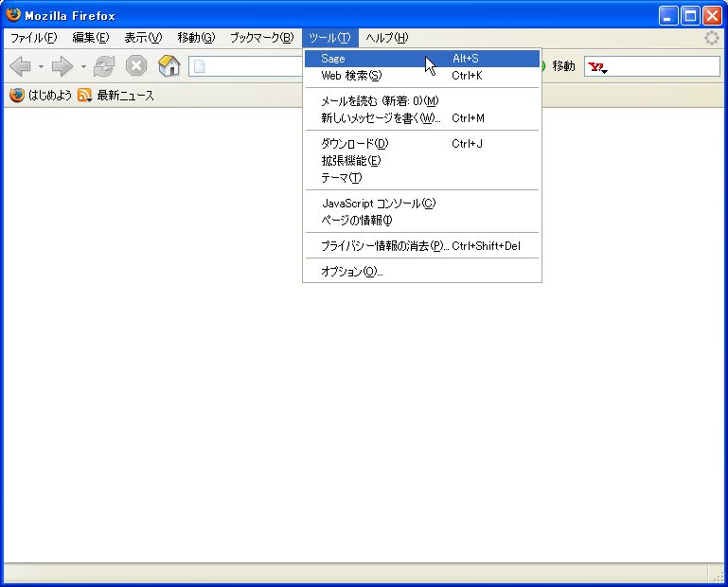Open the Yahoo search engine selector
Image resolution: width=728 pixels, height=587 pixels.
click(x=598, y=68)
